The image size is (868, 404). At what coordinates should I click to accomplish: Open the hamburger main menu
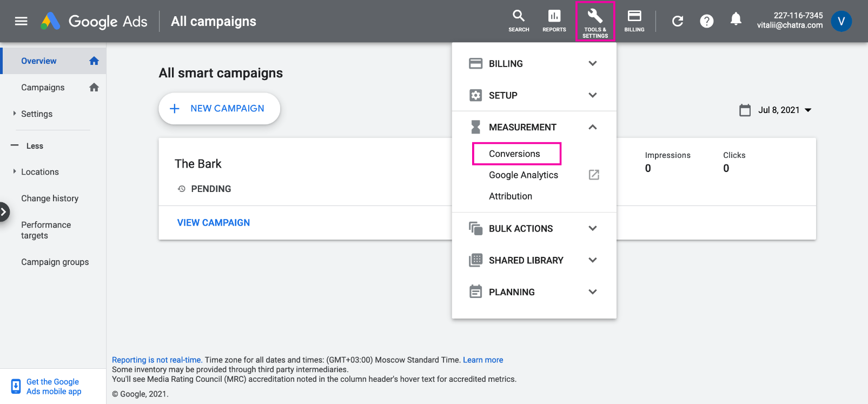(x=21, y=21)
